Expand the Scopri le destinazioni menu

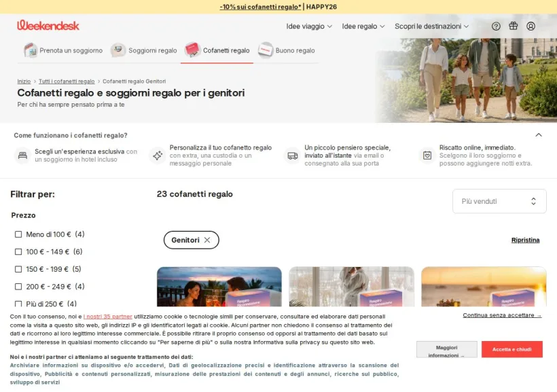[431, 26]
